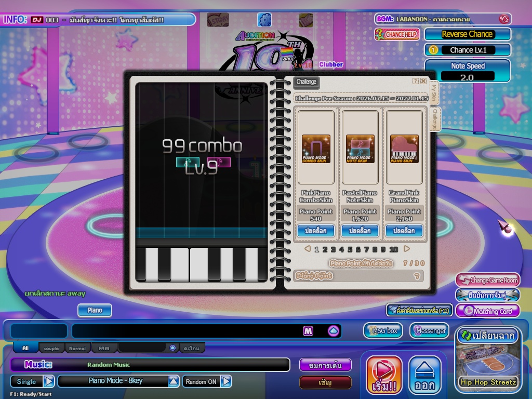Click the ยืนยันการจับคู่ button
Screen dimensions: 532x399
[x=487, y=295]
